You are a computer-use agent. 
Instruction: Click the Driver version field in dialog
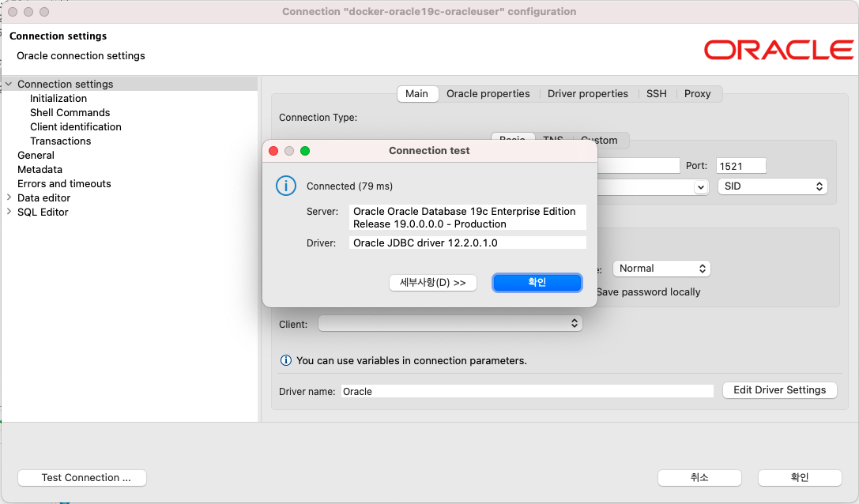click(x=467, y=243)
